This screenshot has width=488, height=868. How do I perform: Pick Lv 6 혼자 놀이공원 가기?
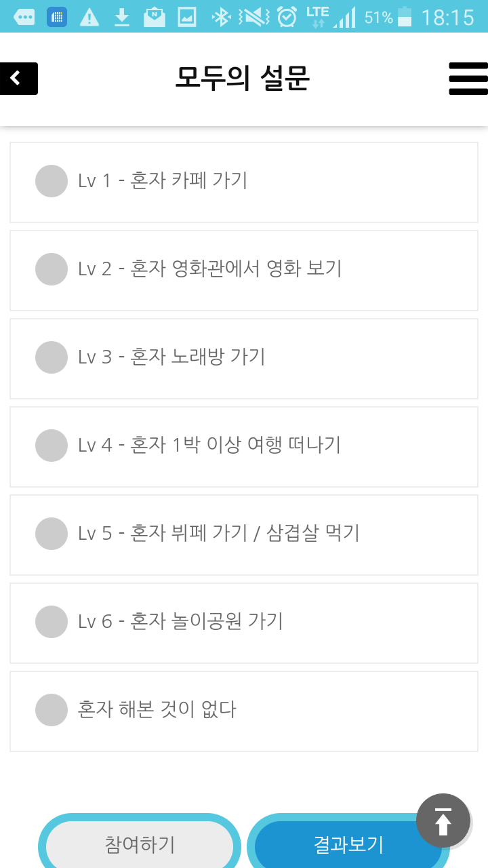click(244, 623)
